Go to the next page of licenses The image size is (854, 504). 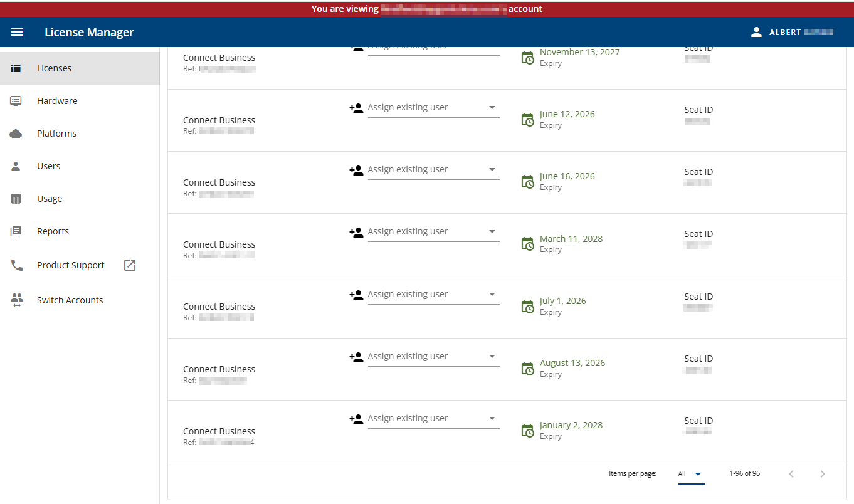[x=823, y=474]
